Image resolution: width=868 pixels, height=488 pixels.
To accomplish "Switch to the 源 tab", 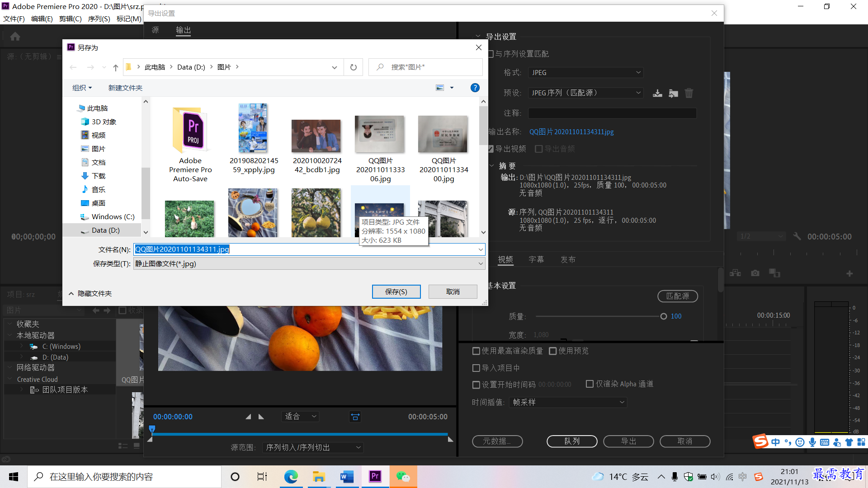I will click(156, 30).
